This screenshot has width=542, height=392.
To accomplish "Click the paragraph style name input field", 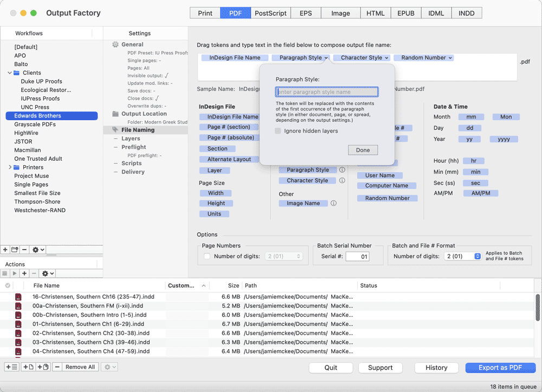I will [327, 92].
